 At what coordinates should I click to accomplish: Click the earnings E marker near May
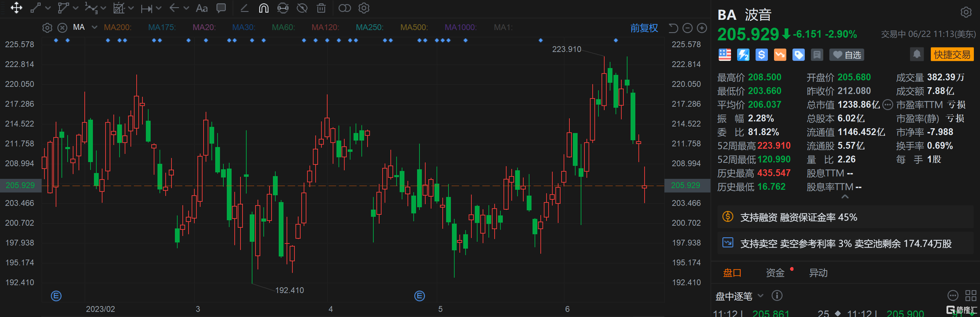click(419, 296)
